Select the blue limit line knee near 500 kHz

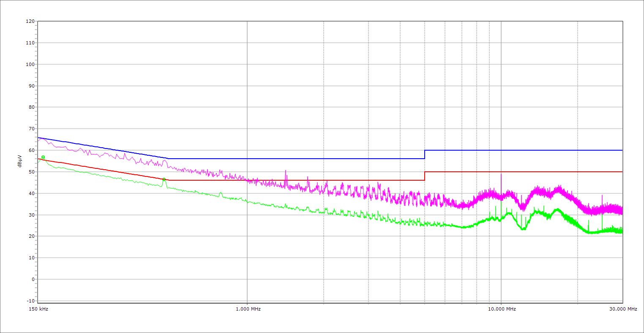click(x=168, y=158)
